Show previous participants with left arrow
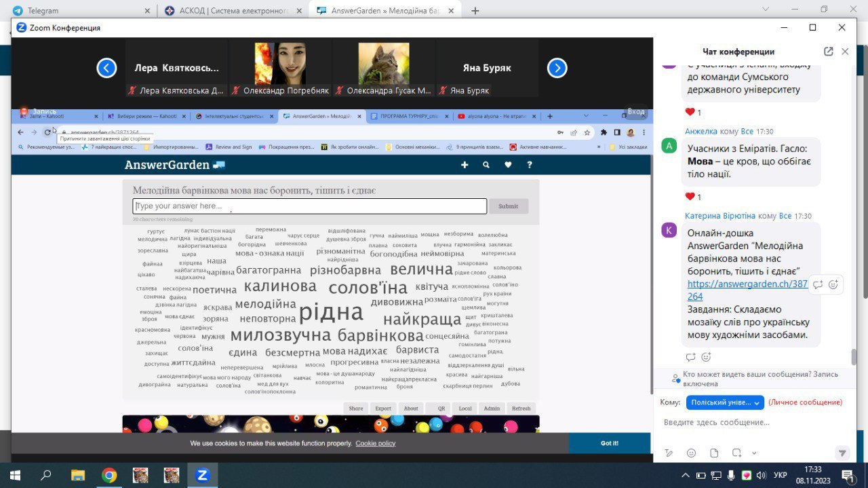 pos(106,68)
